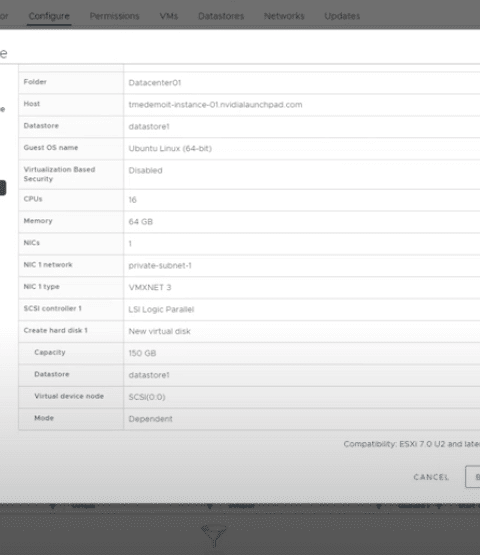Image resolution: width=480 pixels, height=555 pixels.
Task: Click Create hard disk 1 label
Action: pos(56,331)
